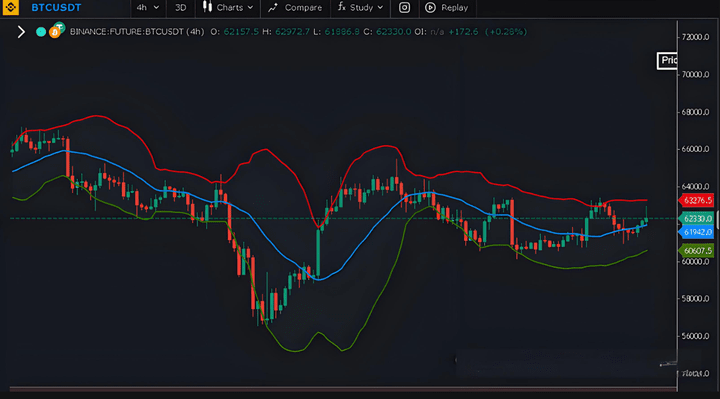Click the high value 62972.7 in legend
The height and width of the screenshot is (399, 720).
click(292, 32)
